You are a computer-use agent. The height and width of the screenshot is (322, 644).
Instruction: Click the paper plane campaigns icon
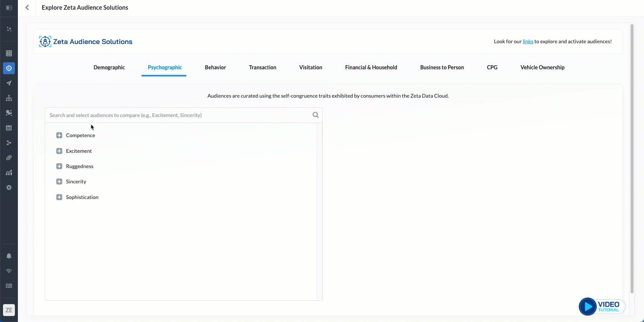pos(9,83)
